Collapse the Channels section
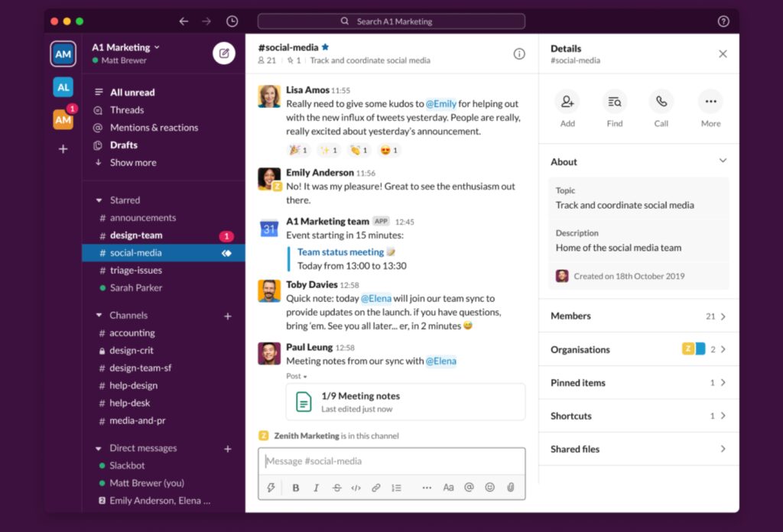 (99, 316)
